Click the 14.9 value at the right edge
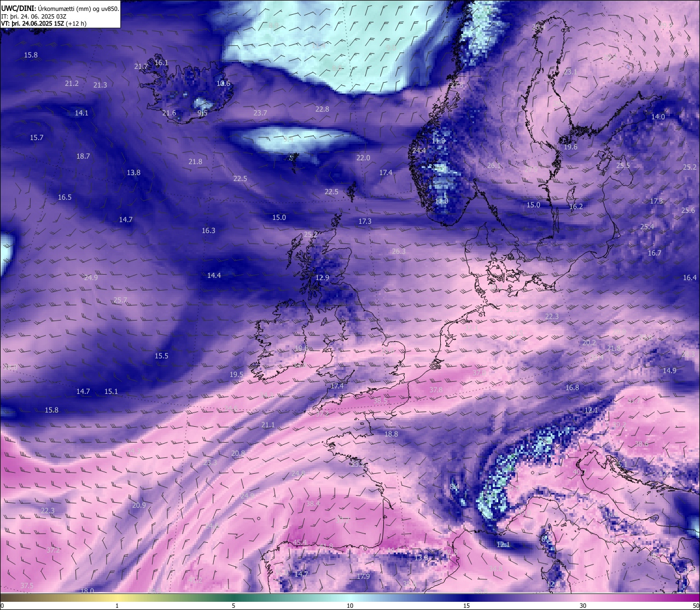 pos(669,371)
